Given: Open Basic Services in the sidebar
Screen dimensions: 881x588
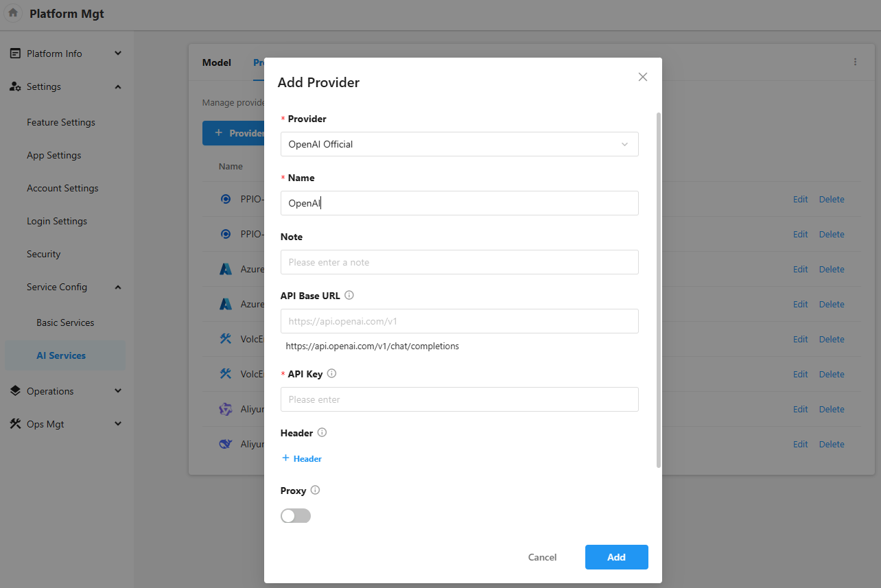Looking at the screenshot, I should [65, 322].
